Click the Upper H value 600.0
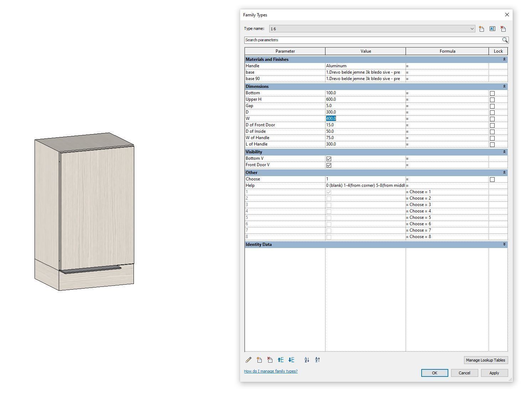 (x=365, y=99)
